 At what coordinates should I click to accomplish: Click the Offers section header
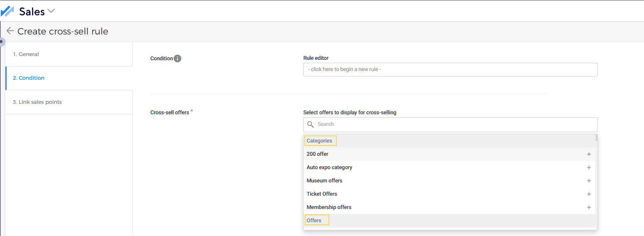pos(314,221)
